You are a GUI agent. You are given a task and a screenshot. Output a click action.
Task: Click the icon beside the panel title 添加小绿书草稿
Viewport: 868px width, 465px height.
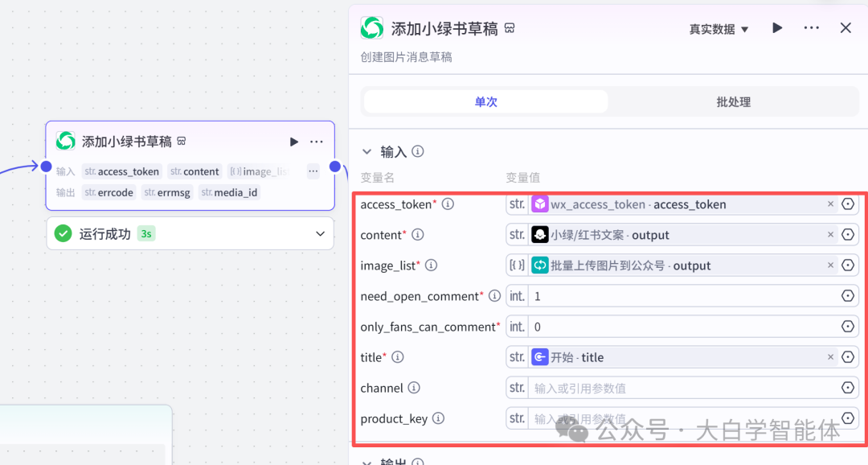510,28
